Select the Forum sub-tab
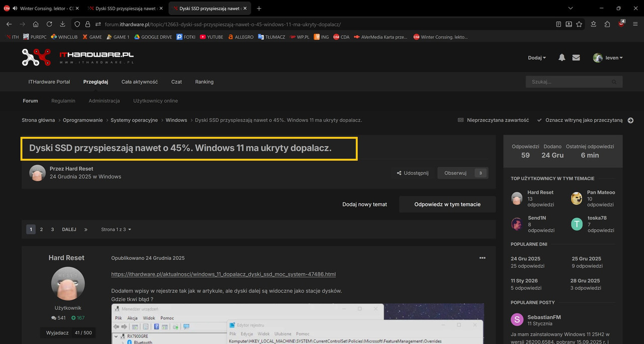This screenshot has width=644, height=344. click(x=30, y=101)
